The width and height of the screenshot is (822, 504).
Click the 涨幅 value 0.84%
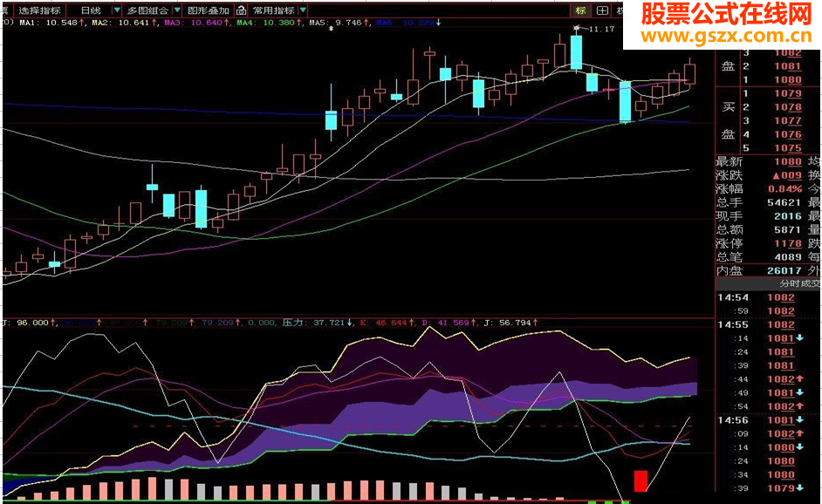tap(784, 188)
